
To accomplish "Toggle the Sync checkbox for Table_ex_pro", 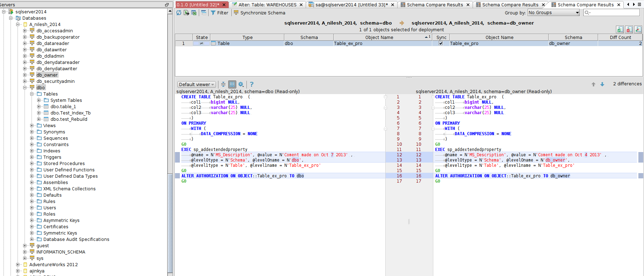I will click(x=441, y=44).
